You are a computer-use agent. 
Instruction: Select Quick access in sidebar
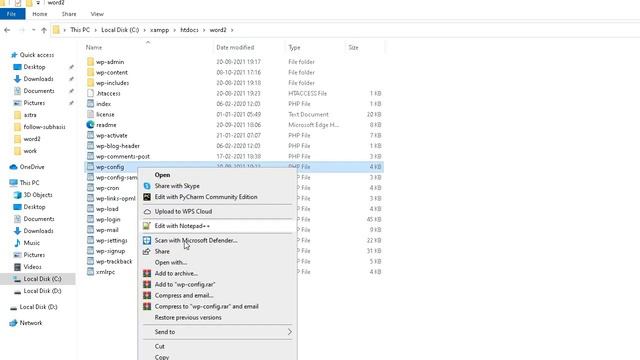click(37, 55)
